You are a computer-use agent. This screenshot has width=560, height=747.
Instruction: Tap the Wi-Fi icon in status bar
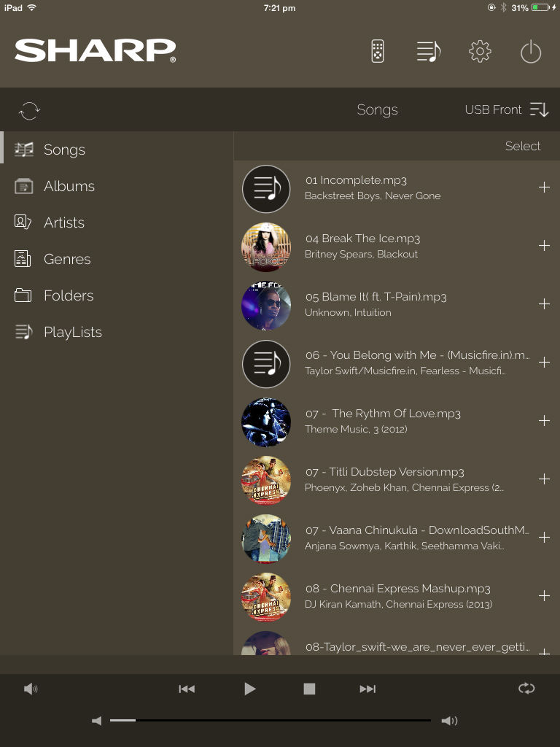[x=32, y=7]
